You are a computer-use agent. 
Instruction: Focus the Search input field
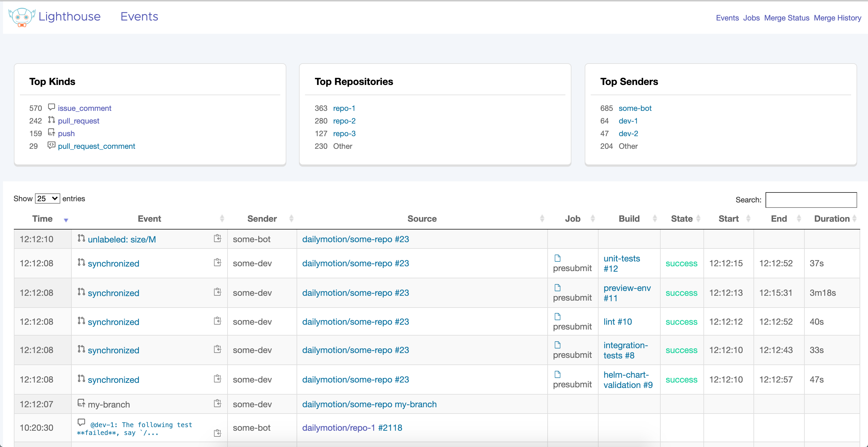point(811,200)
